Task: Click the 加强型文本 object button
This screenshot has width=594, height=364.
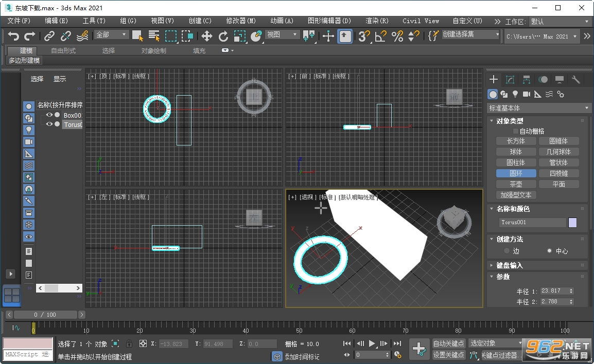Action: pyautogui.click(x=516, y=195)
